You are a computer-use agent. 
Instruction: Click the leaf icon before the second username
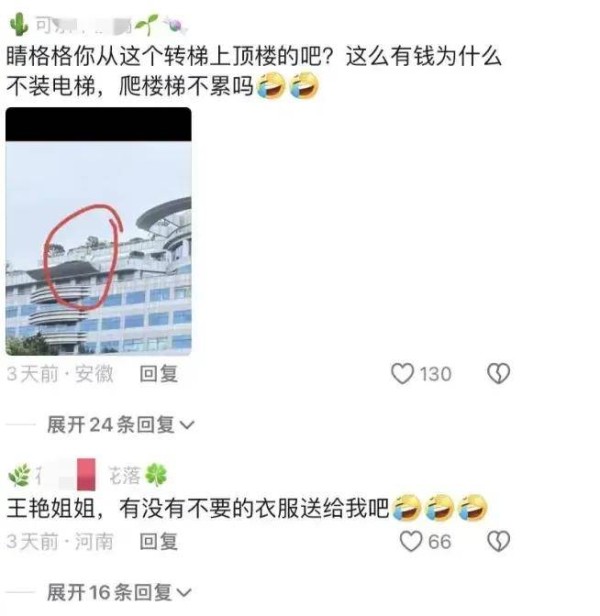click(19, 475)
